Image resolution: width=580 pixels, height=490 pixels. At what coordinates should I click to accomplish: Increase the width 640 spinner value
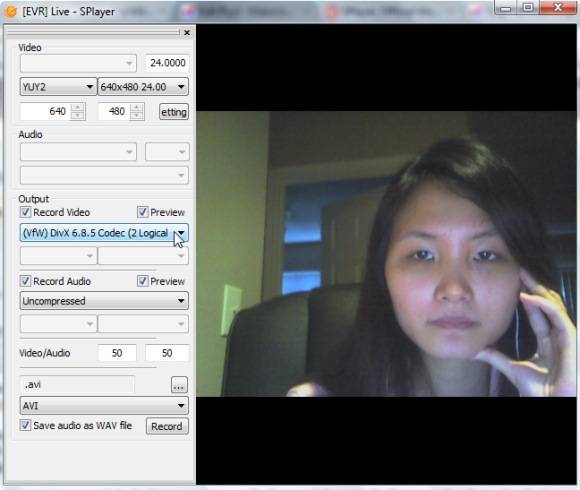pyautogui.click(x=77, y=108)
